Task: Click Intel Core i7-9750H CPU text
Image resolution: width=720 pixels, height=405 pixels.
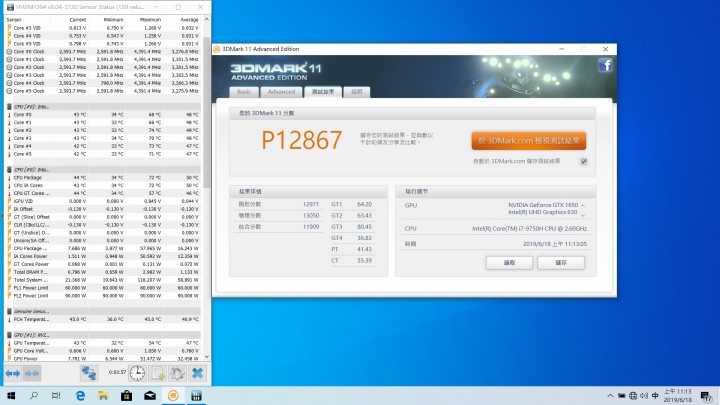Action: click(x=529, y=228)
